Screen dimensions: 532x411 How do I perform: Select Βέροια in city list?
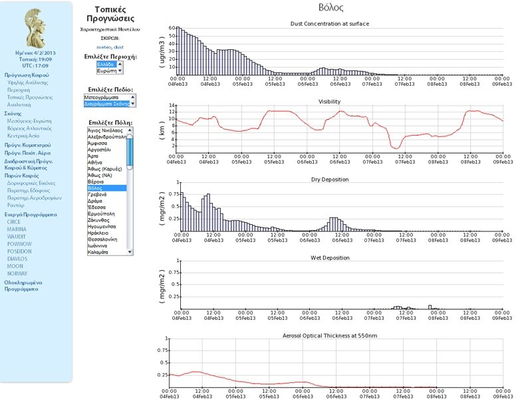(x=107, y=182)
